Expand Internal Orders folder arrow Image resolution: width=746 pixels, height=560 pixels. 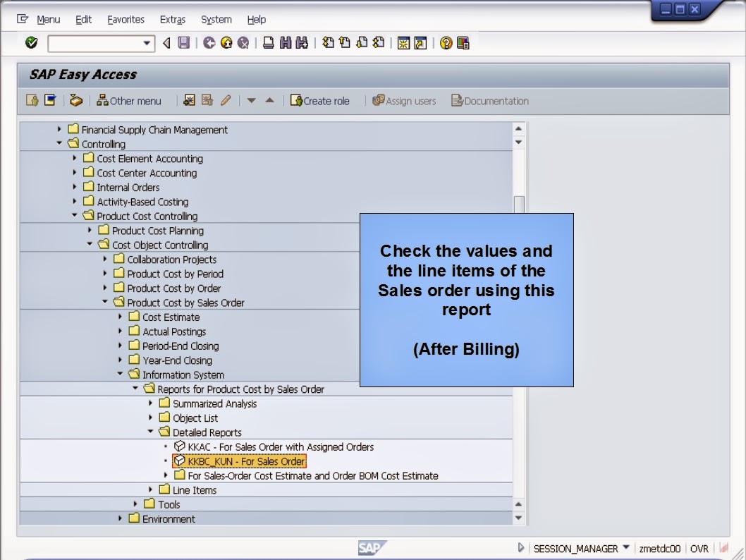[74, 186]
